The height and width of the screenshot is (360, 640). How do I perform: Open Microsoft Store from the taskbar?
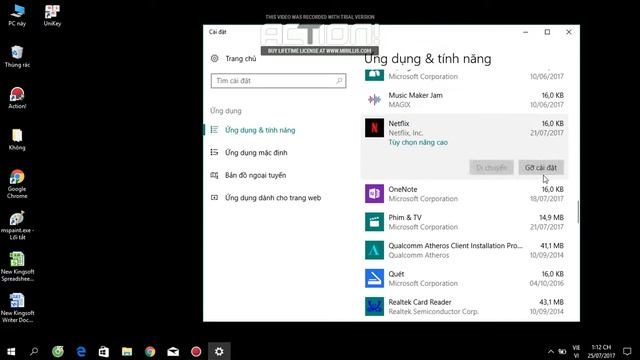(x=104, y=351)
